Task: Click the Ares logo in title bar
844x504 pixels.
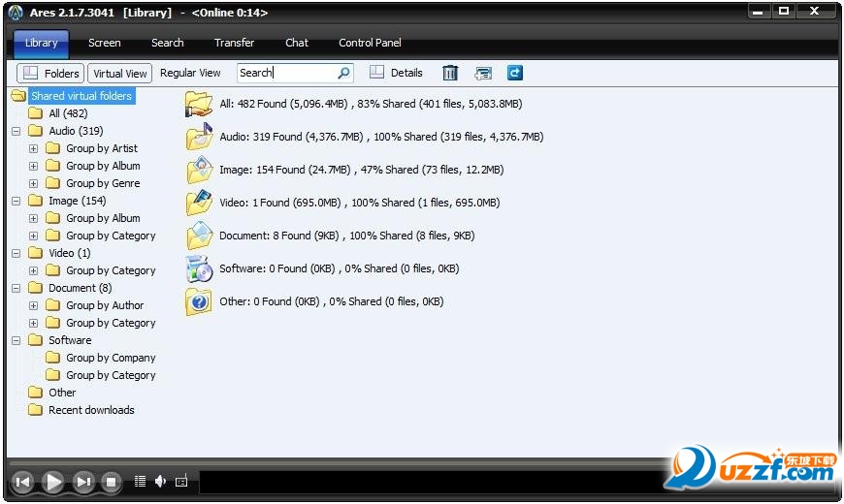Action: [x=16, y=13]
